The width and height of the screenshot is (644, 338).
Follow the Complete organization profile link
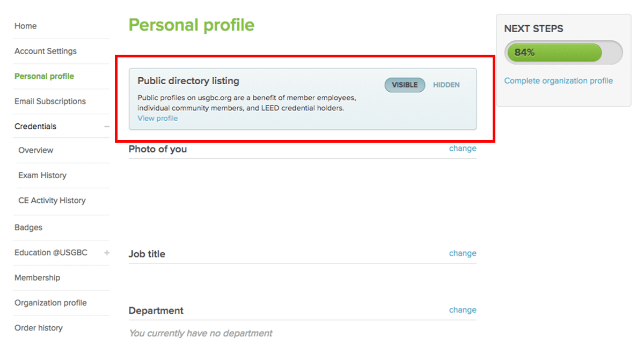(558, 80)
